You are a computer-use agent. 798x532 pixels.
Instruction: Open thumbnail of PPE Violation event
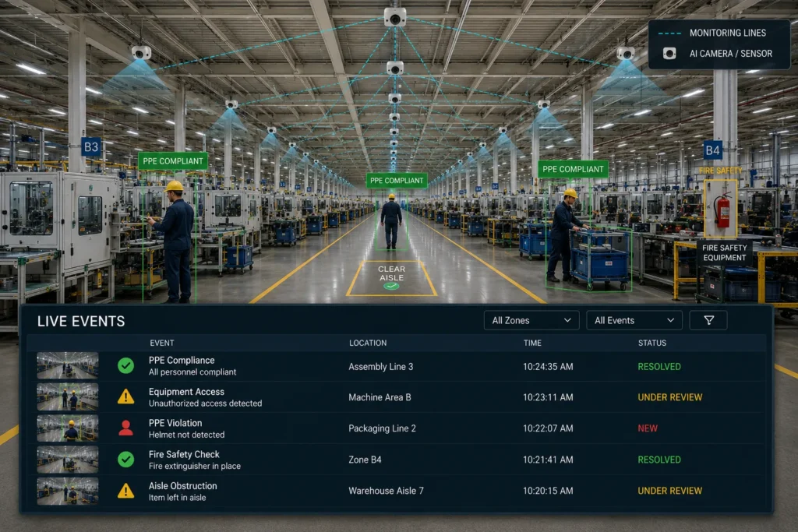coord(68,428)
